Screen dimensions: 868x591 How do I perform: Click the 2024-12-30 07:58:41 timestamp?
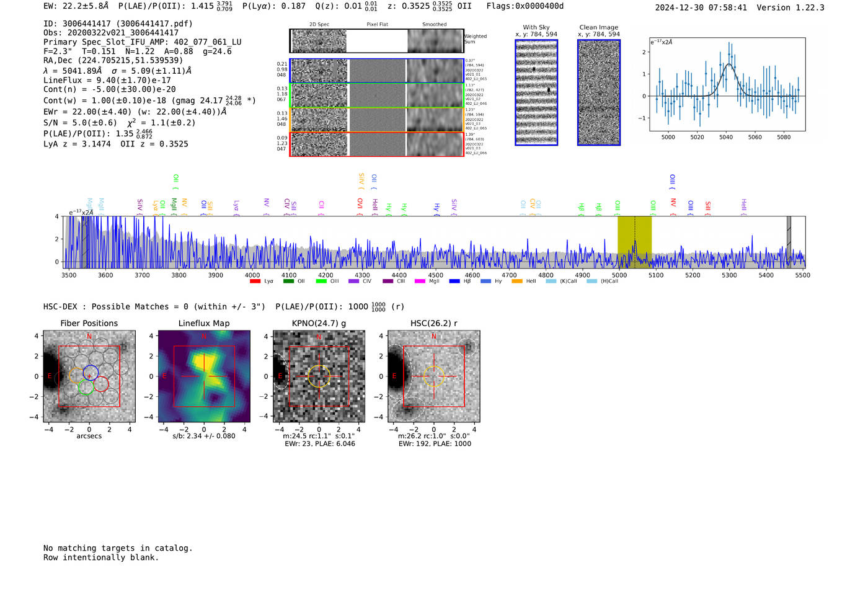click(x=701, y=7)
